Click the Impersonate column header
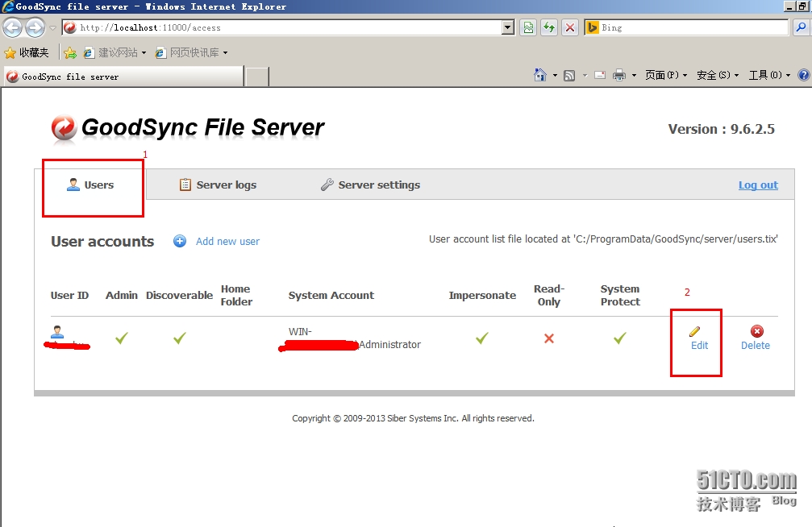Image resolution: width=812 pixels, height=527 pixels. click(482, 295)
